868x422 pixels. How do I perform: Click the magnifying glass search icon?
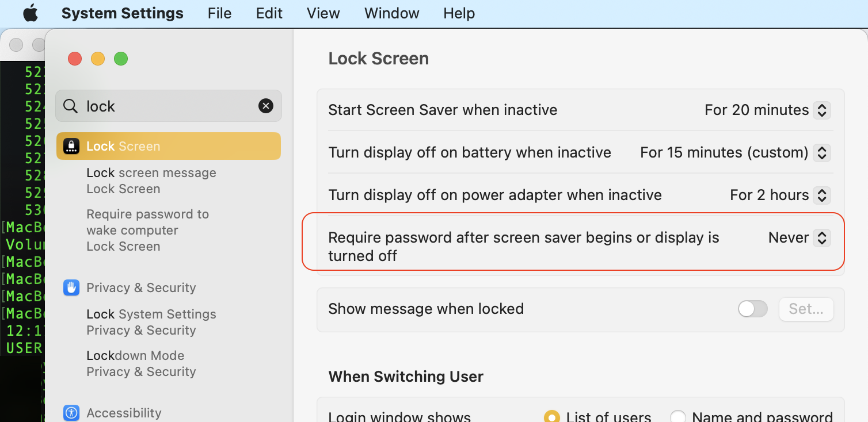(70, 106)
